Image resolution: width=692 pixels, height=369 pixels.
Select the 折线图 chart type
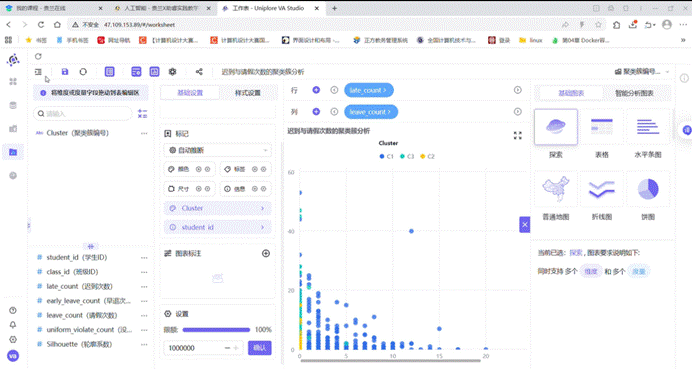tap(602, 189)
